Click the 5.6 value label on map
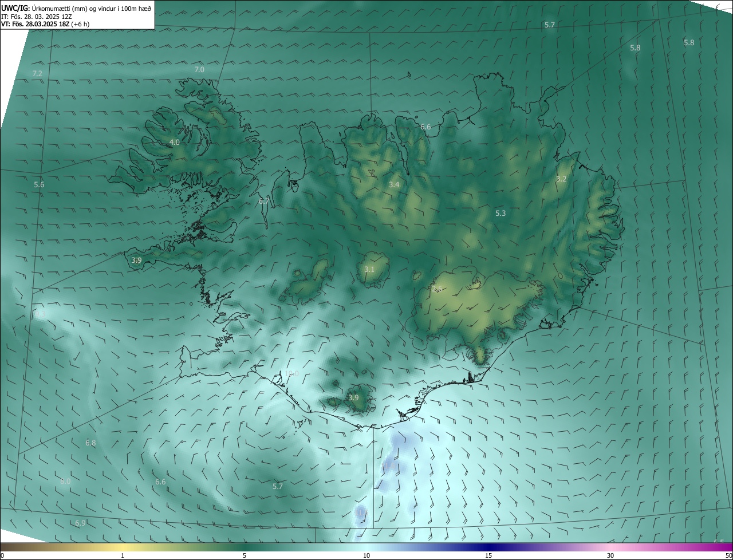 point(39,184)
